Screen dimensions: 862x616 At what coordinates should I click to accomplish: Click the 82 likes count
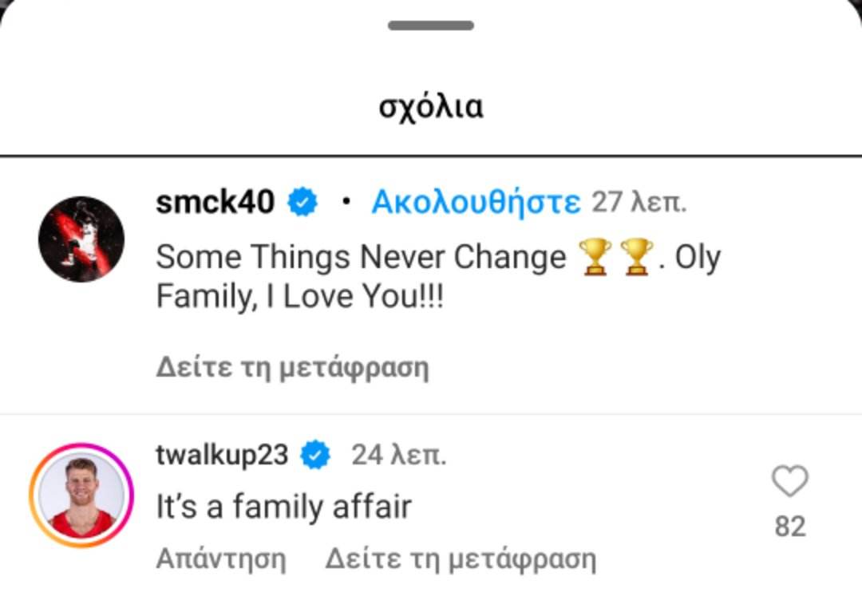(x=790, y=526)
